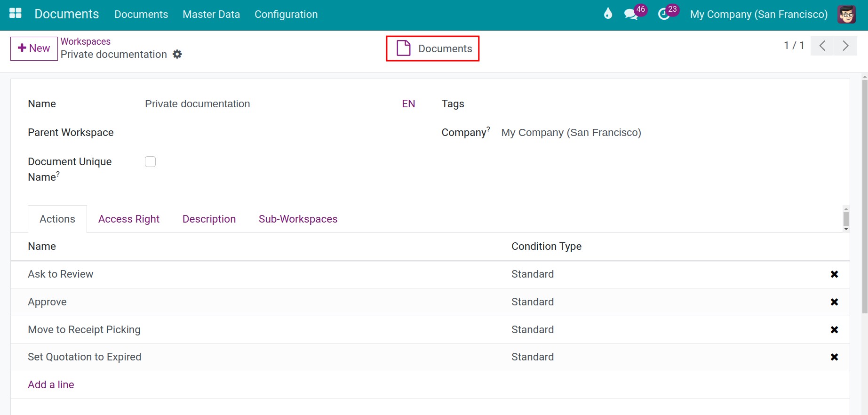Screen dimensions: 868x415
Task: Switch to the Actions tab
Action: (57, 219)
